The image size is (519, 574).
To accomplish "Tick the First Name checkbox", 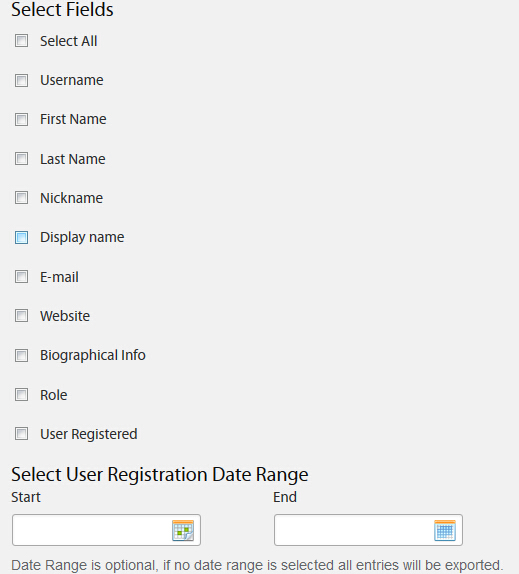I will [x=21, y=119].
